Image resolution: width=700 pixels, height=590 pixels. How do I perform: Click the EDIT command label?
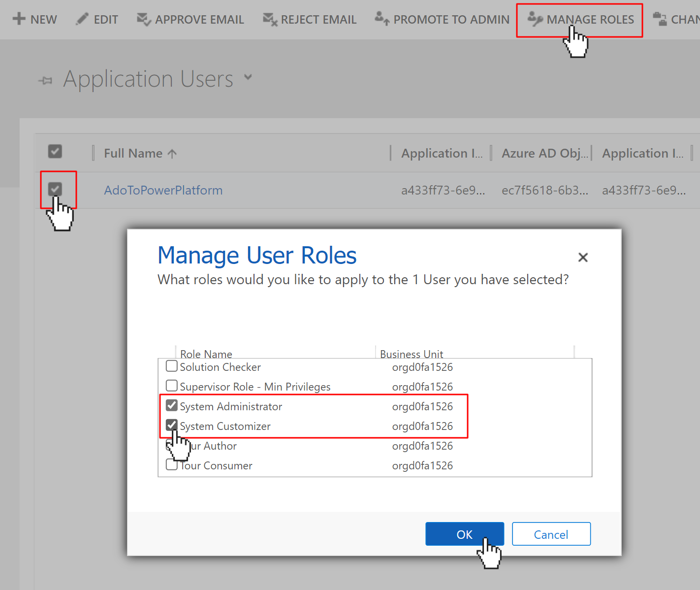[106, 20]
